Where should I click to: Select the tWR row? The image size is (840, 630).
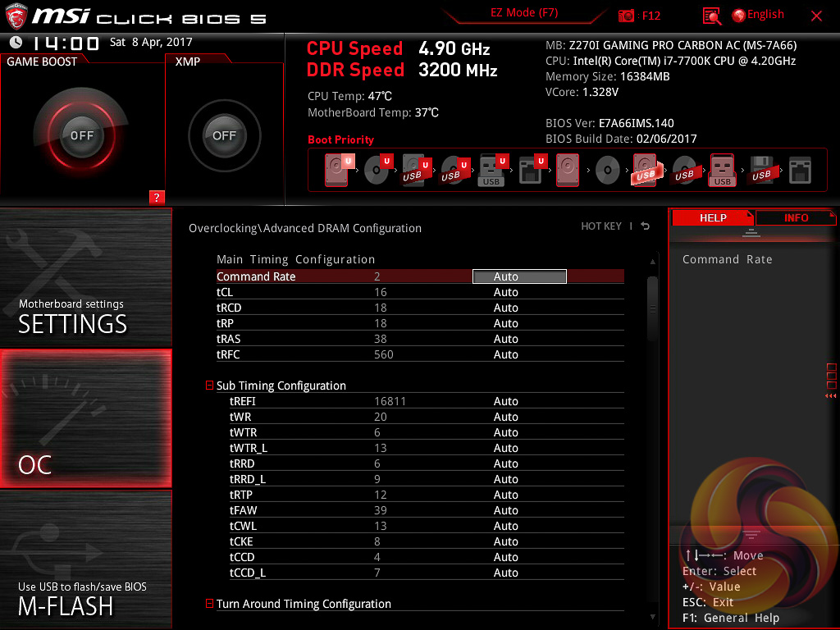(427, 417)
